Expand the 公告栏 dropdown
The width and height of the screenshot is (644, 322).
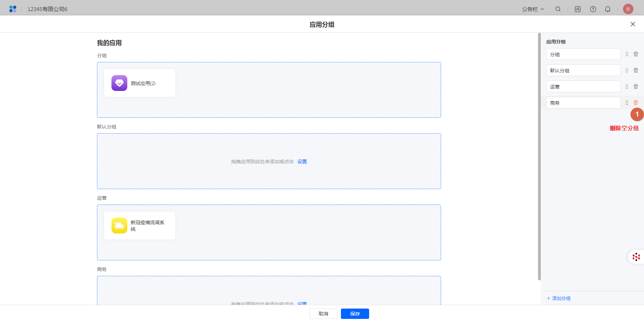[x=533, y=9]
